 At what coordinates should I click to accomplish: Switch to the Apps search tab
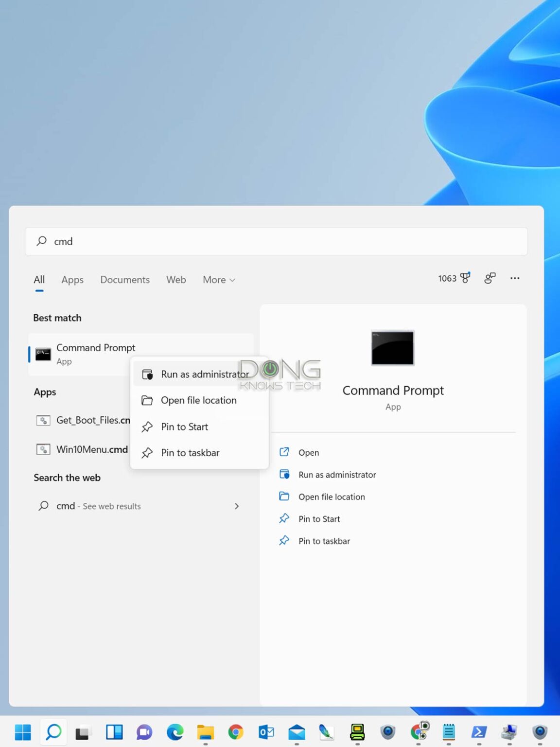click(72, 280)
